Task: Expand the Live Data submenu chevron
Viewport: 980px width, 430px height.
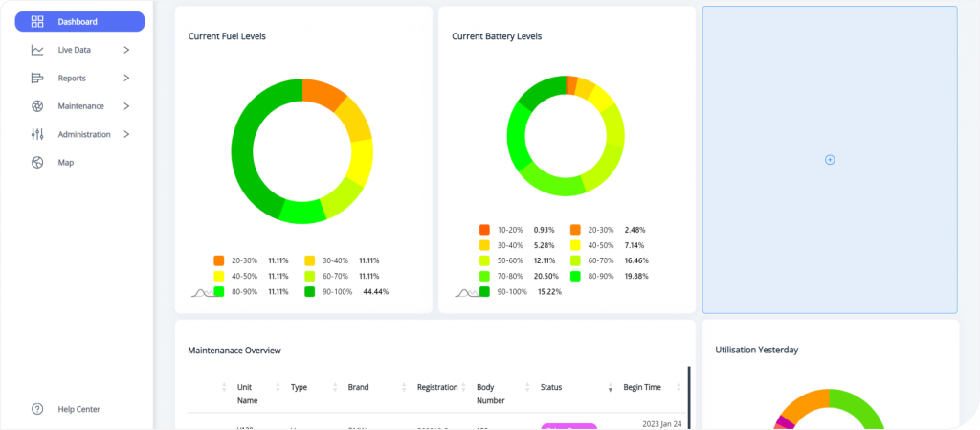Action: [x=126, y=50]
